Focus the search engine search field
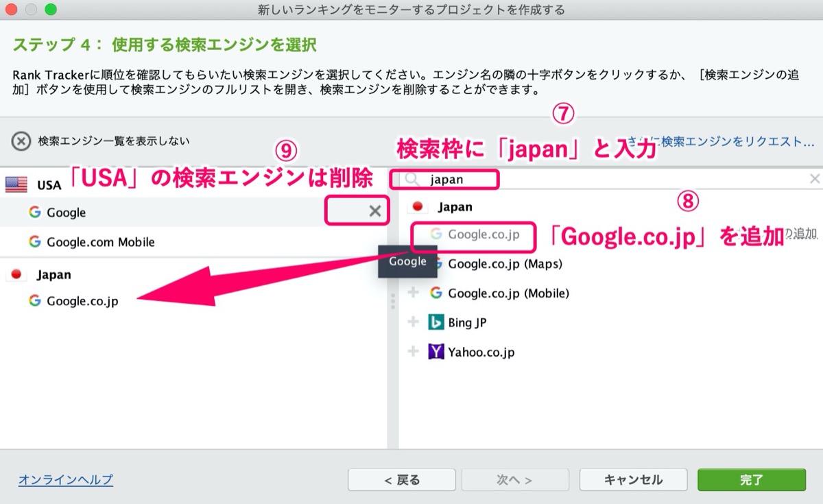 pos(610,180)
